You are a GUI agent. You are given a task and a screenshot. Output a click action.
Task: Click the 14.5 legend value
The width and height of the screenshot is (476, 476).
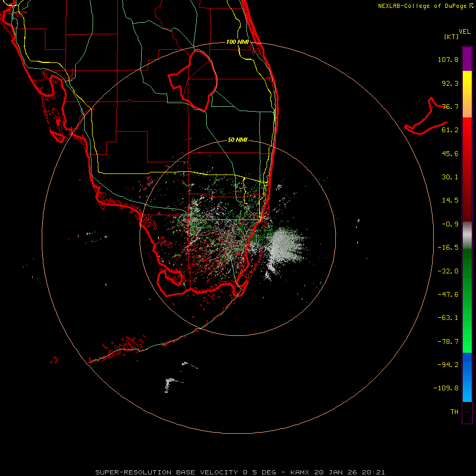click(450, 200)
